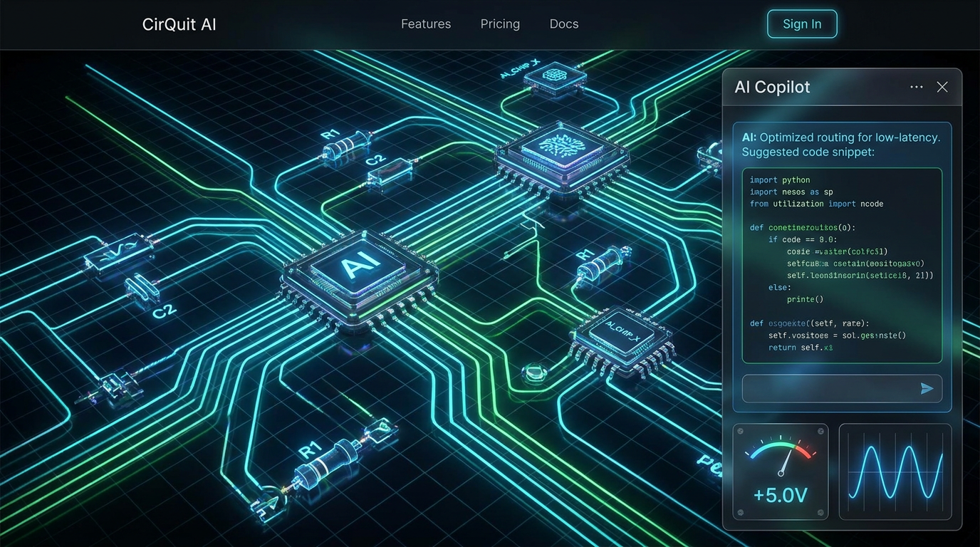Screen dimensions: 980x547
Task: Select the R1 resistor at bottom
Action: (x=327, y=463)
